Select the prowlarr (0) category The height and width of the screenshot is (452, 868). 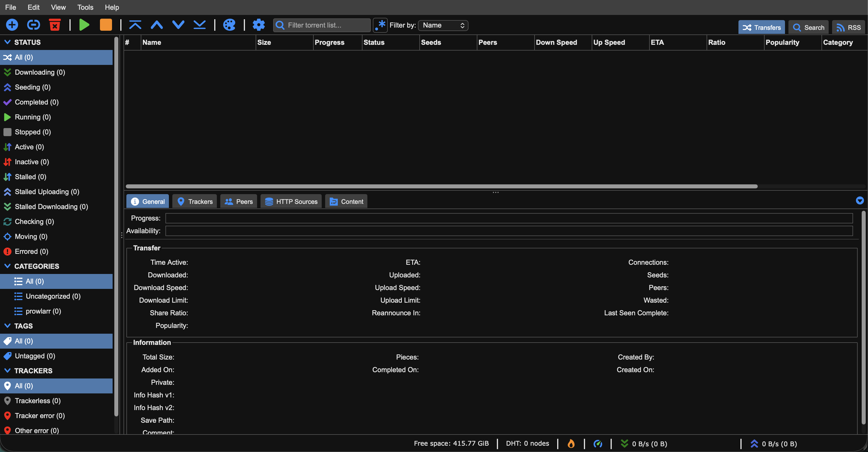(56, 311)
